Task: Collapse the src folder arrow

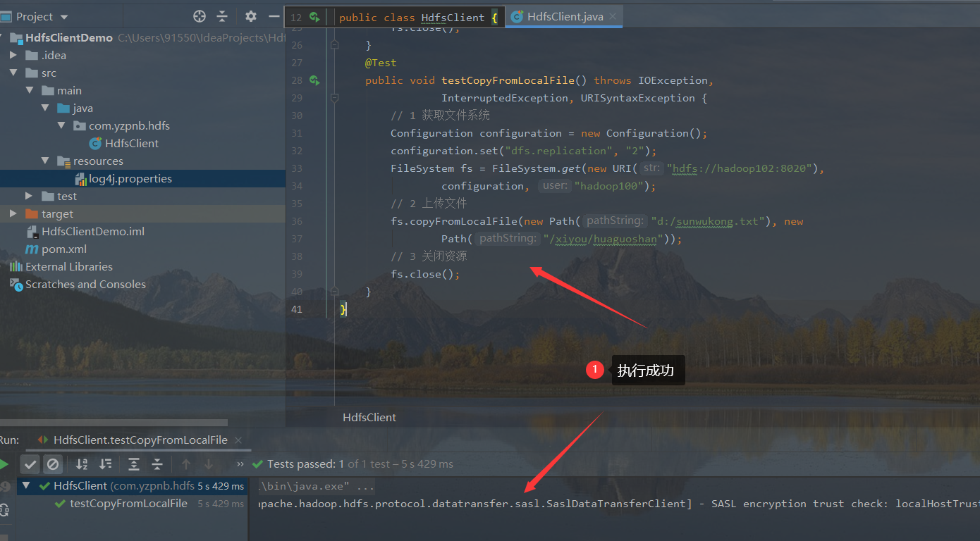Action: 13,73
